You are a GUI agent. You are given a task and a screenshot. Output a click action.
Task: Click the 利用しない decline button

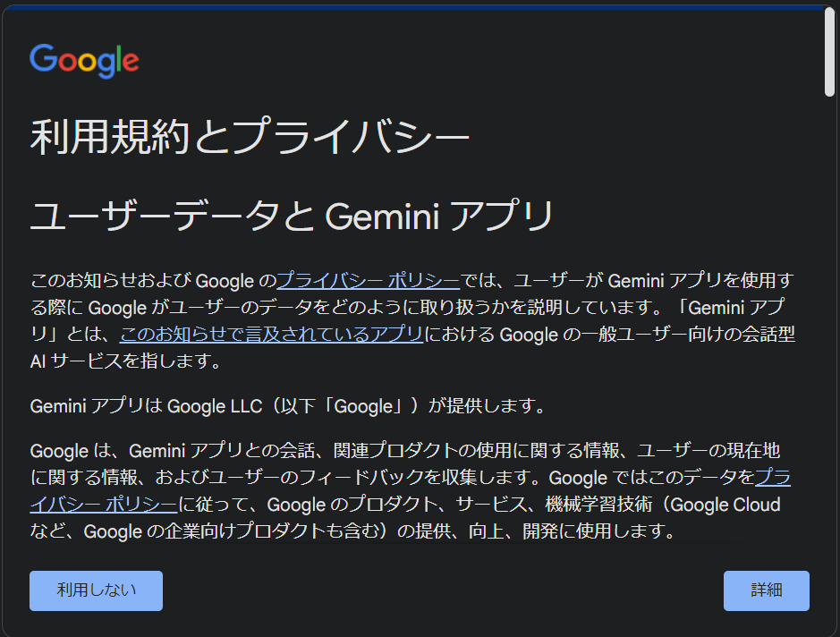point(96,590)
